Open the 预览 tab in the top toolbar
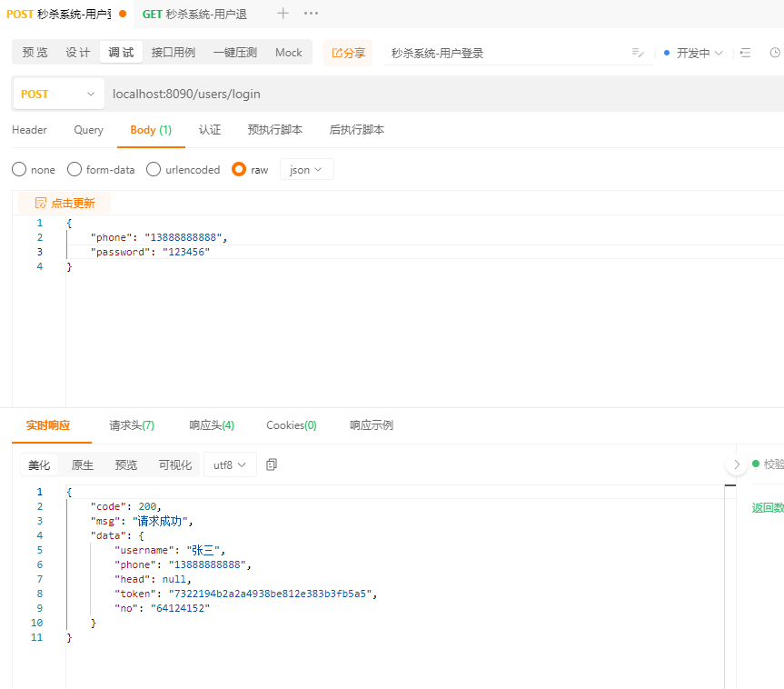Viewport: 784px width, 689px height. coord(35,53)
